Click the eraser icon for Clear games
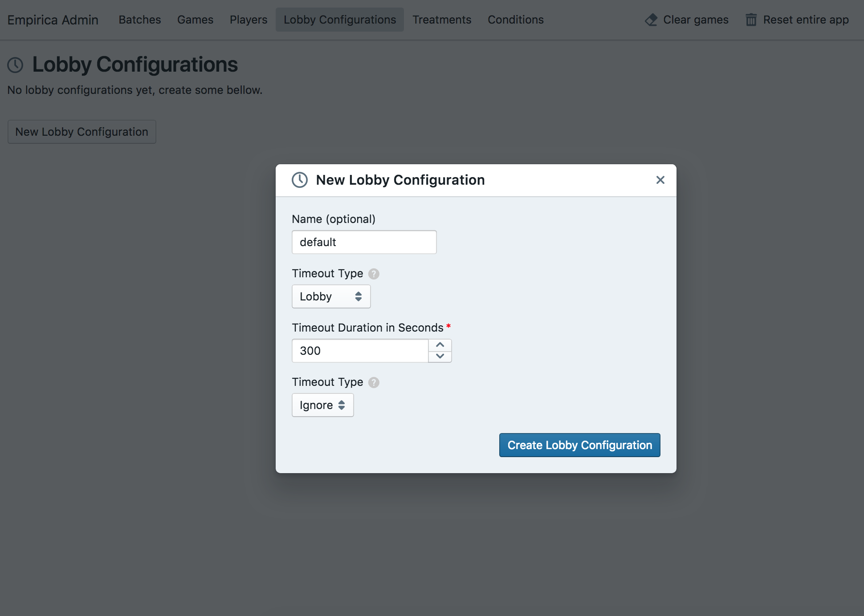864x616 pixels. coord(651,20)
